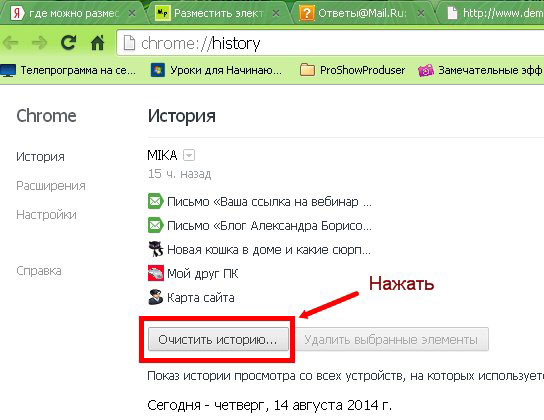The width and height of the screenshot is (544, 420).
Task: Click the camera icon of Замечательные эфф bookmark
Action: click(426, 70)
